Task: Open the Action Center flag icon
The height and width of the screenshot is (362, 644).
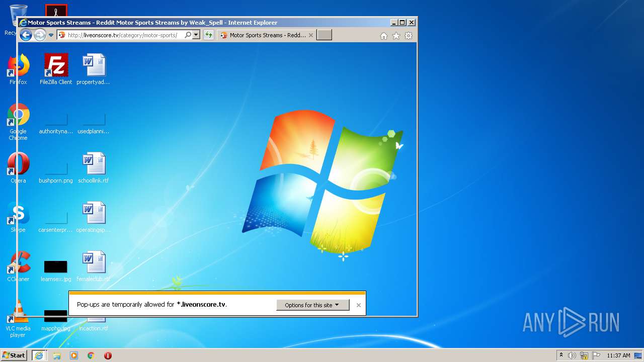Action: pyautogui.click(x=596, y=355)
